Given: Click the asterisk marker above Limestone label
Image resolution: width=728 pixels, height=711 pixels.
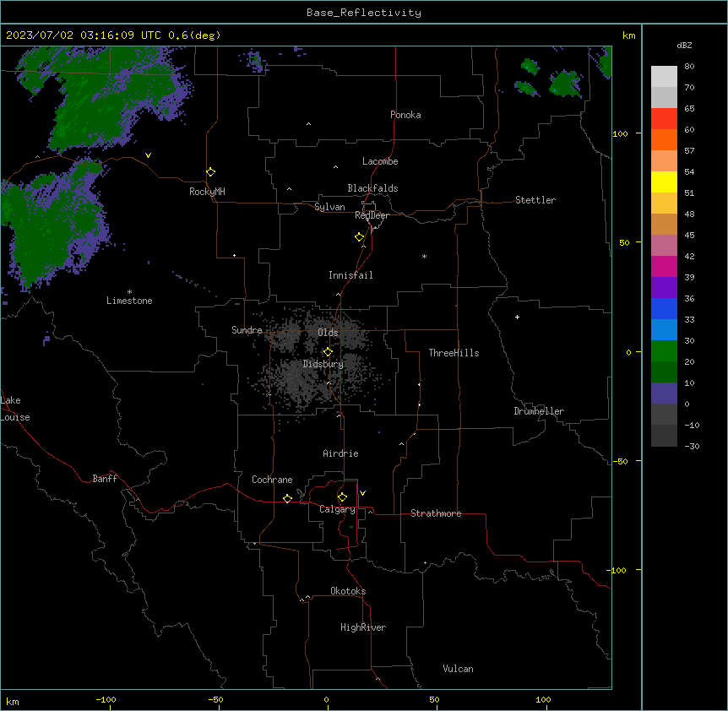Looking at the screenshot, I should pos(129,292).
